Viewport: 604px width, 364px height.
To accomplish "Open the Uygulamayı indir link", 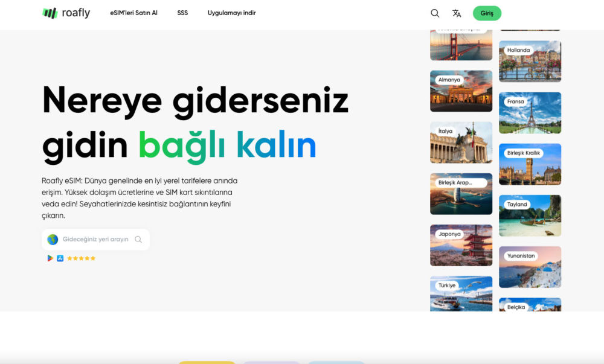I will pyautogui.click(x=231, y=13).
